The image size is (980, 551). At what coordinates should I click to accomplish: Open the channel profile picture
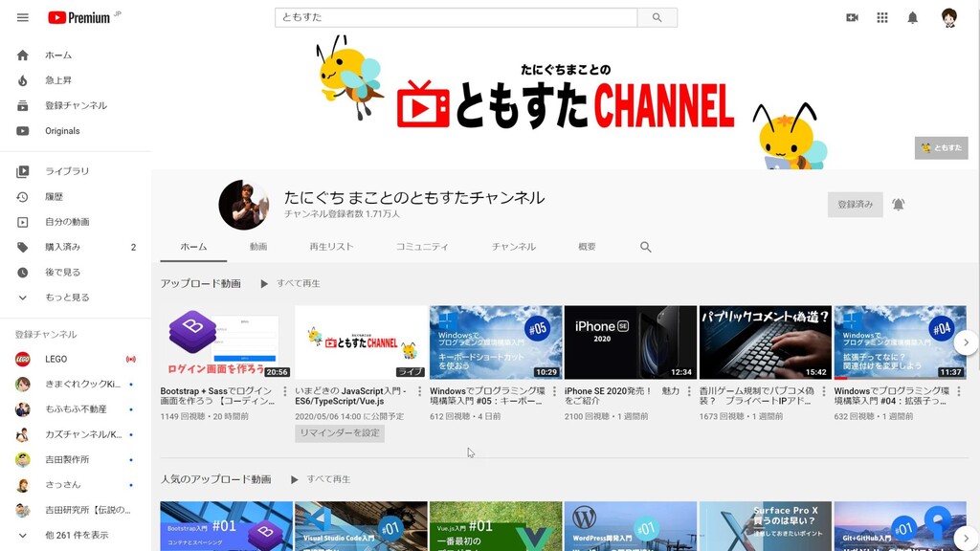pos(244,205)
